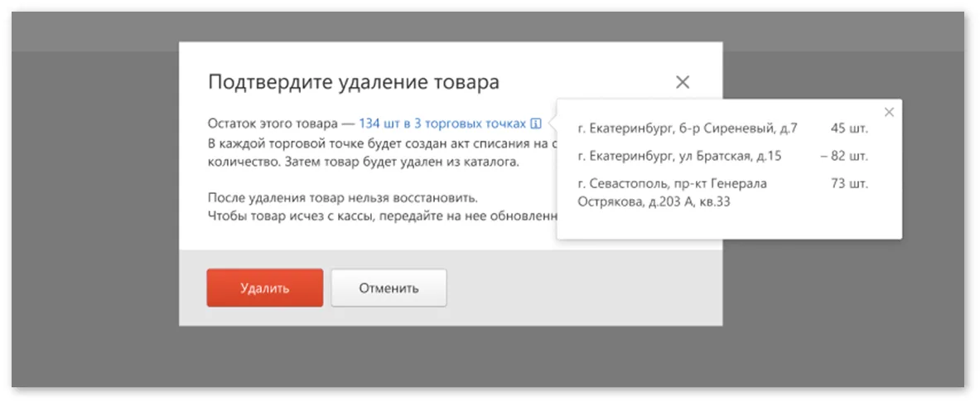Click the red Удалить button

264,289
